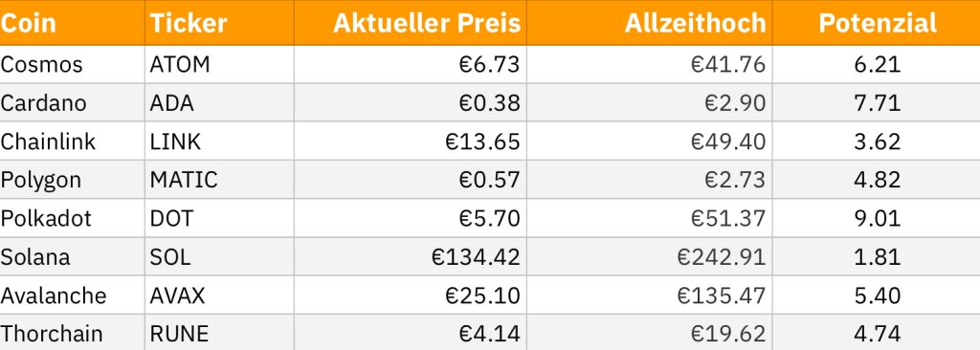Click the LINK ticker cell
The height and width of the screenshot is (350, 980).
coord(219,142)
